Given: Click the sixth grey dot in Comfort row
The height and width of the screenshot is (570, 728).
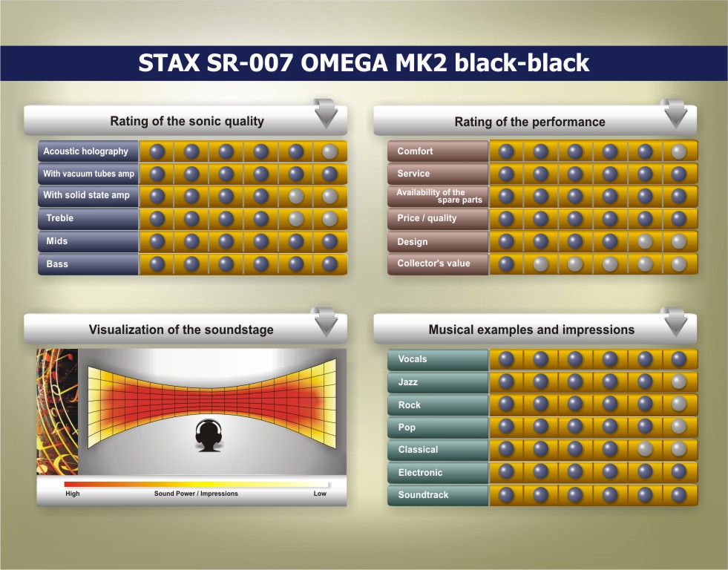Looking at the screenshot, I should 679,151.
